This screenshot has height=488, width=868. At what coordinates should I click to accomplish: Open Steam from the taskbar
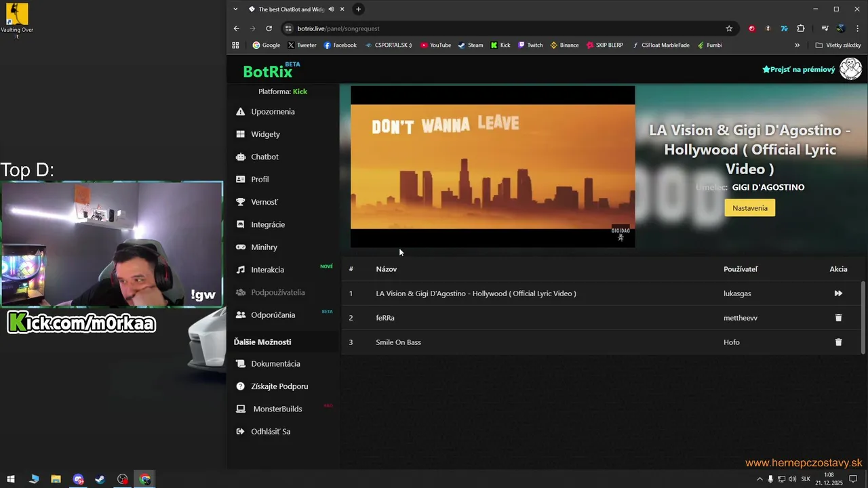point(100,479)
